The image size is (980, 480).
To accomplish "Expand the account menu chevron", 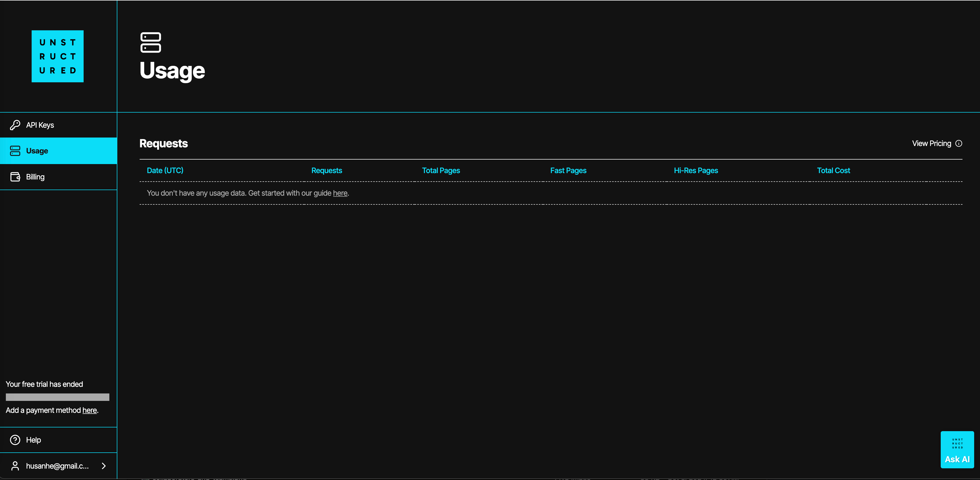I will coord(104,466).
